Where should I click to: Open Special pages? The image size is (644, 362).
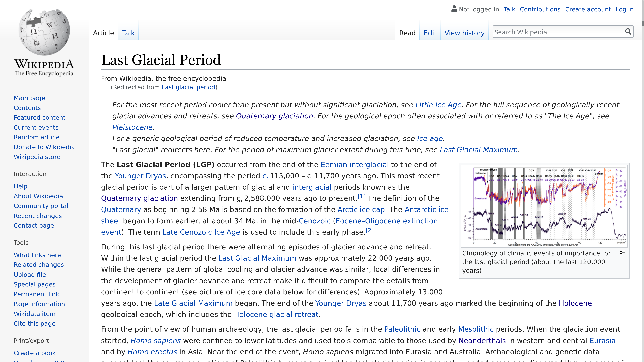(35, 284)
